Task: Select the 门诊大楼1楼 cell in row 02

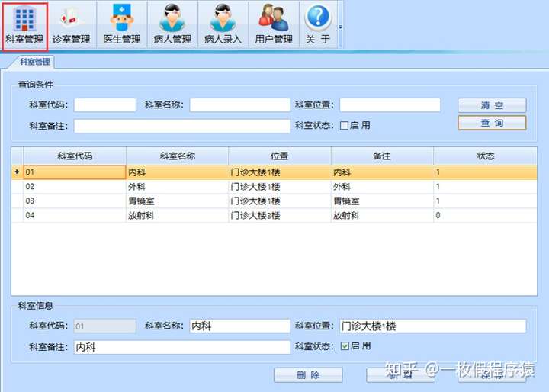Action: tap(279, 187)
